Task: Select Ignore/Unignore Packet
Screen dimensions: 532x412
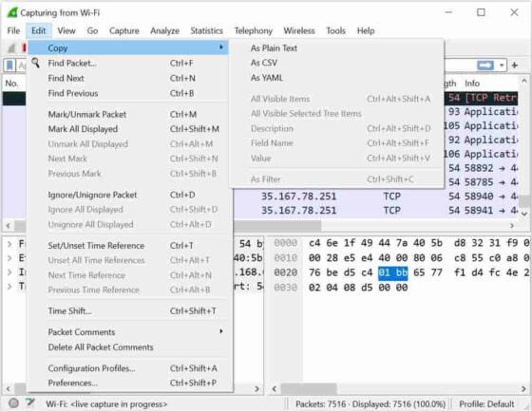Action: (128, 195)
